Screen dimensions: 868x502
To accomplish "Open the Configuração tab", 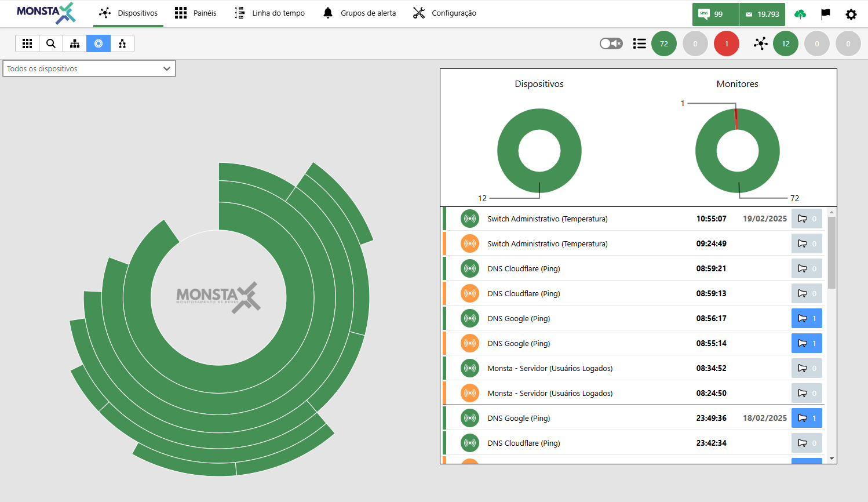I will click(x=444, y=13).
